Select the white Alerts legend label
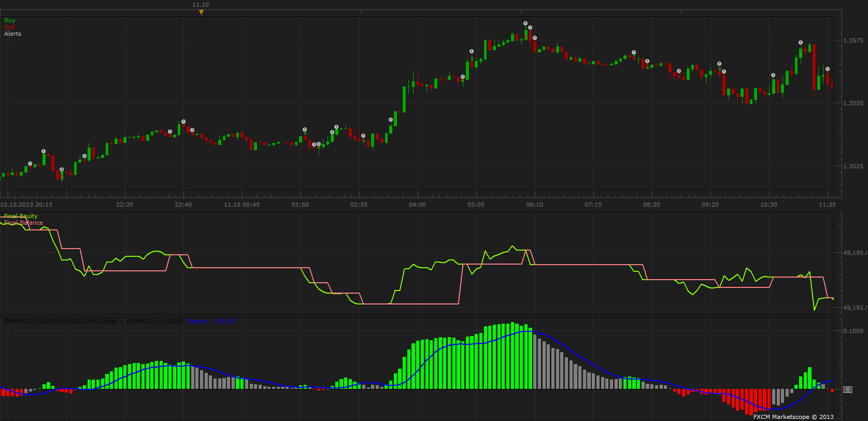This screenshot has width=868, height=421. 13,34
